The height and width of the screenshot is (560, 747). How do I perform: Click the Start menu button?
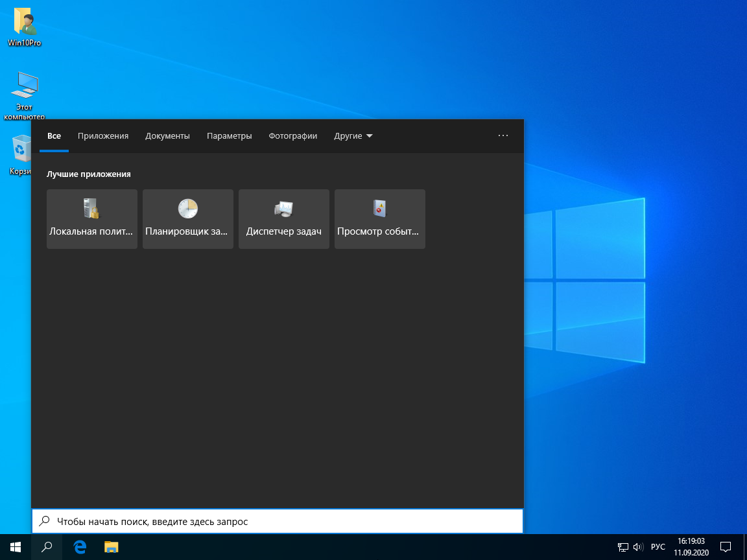[14, 546]
